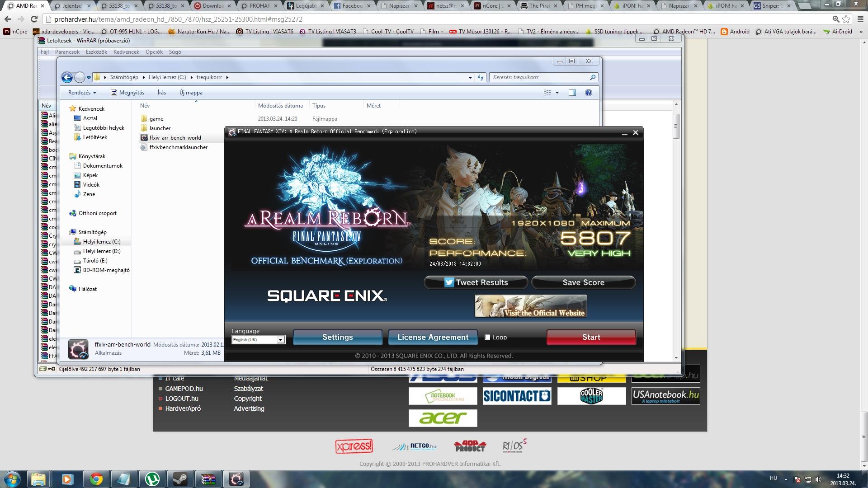This screenshot has height=488, width=868.
Task: Open WinRAR Eszközök menu
Action: (96, 52)
